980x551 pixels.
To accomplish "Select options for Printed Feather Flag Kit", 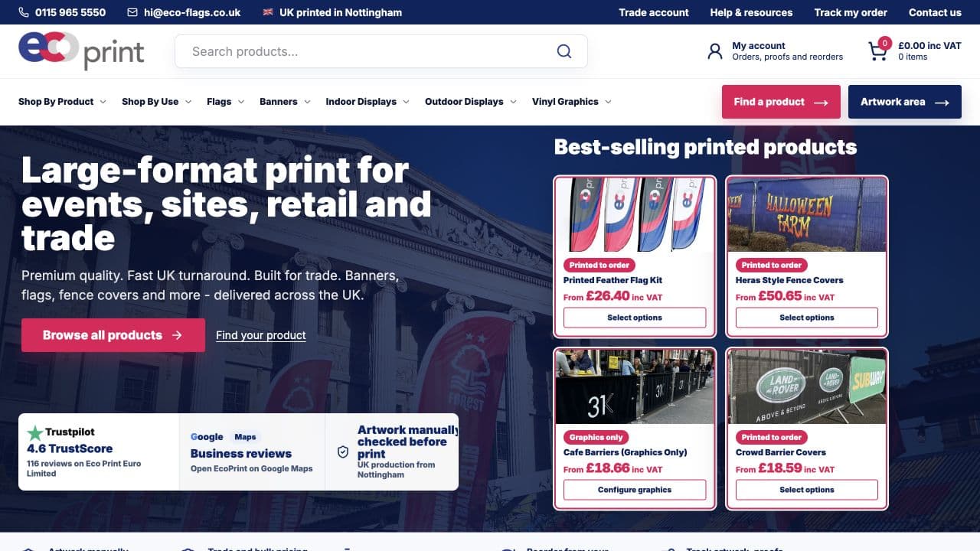I will tap(635, 318).
